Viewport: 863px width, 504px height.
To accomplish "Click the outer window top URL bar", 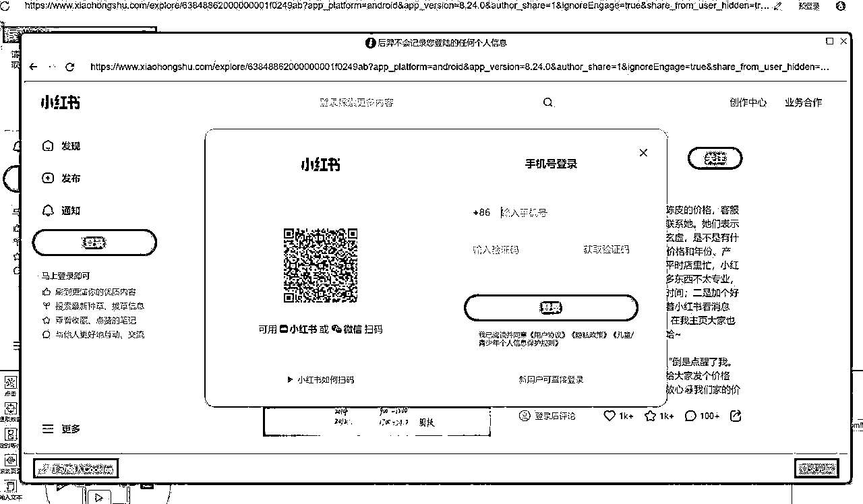I will point(398,5).
